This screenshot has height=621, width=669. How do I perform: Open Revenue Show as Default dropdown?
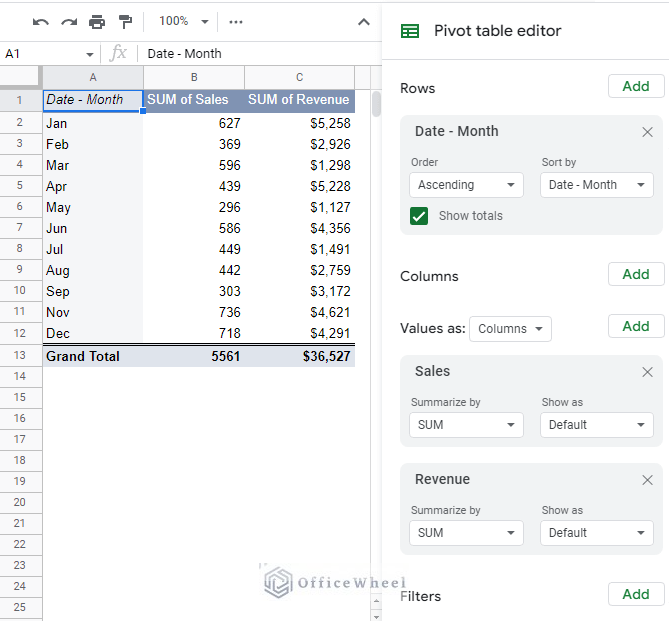(x=596, y=533)
